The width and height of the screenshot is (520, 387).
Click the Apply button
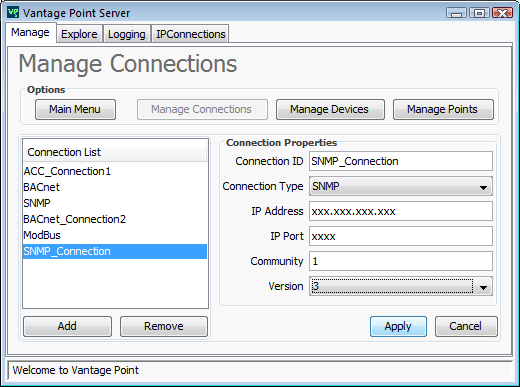398,326
